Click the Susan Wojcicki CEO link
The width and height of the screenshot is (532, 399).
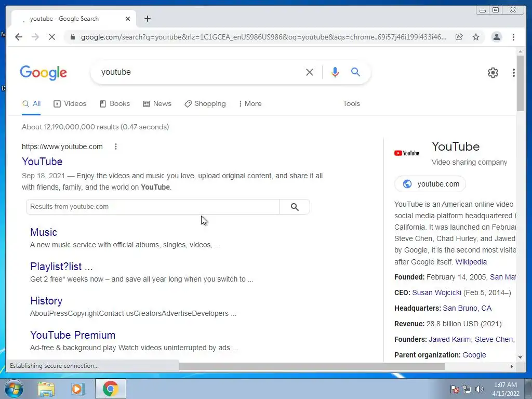(x=436, y=292)
